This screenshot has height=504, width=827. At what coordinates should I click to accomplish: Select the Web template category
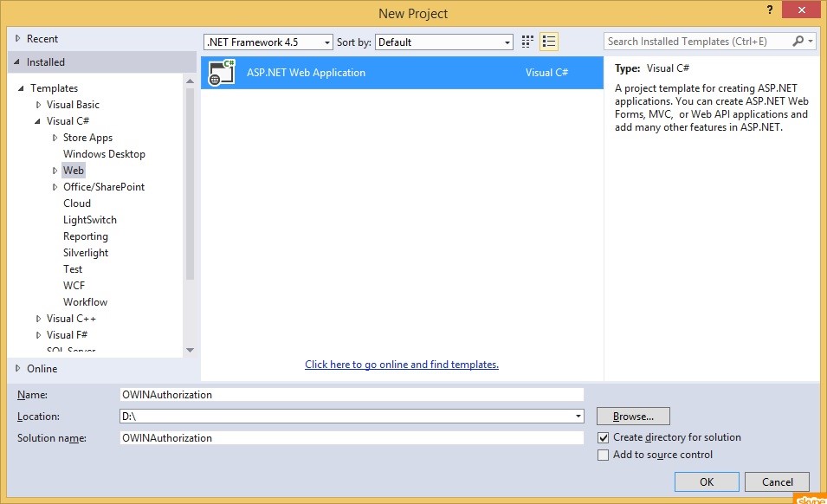pyautogui.click(x=74, y=171)
